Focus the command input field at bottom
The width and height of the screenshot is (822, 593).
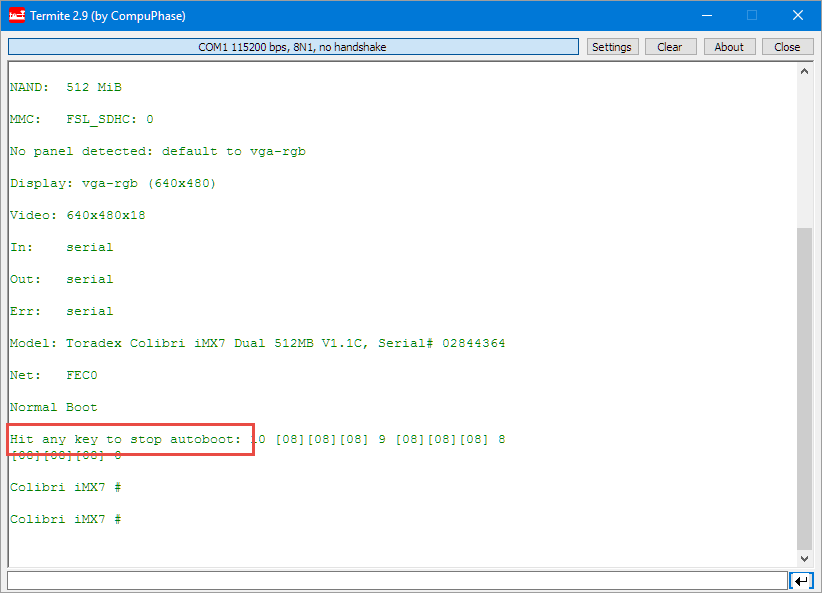click(x=397, y=581)
